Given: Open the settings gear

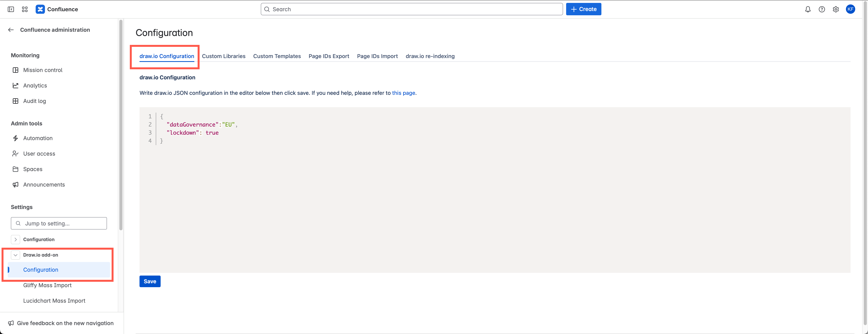Looking at the screenshot, I should tap(836, 9).
